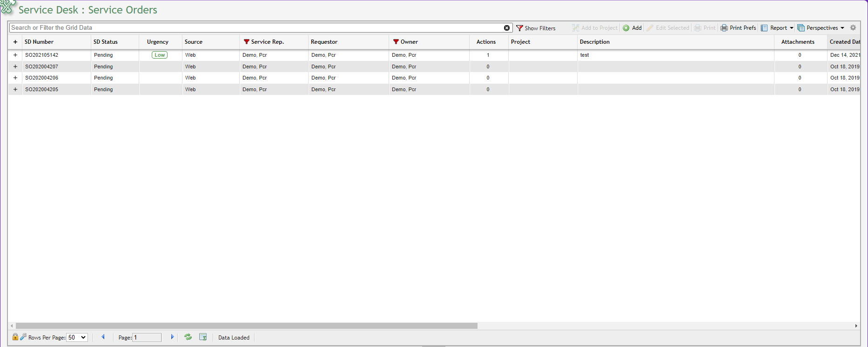This screenshot has width=868, height=347.
Task: Clear the search box with X icon
Action: point(506,28)
